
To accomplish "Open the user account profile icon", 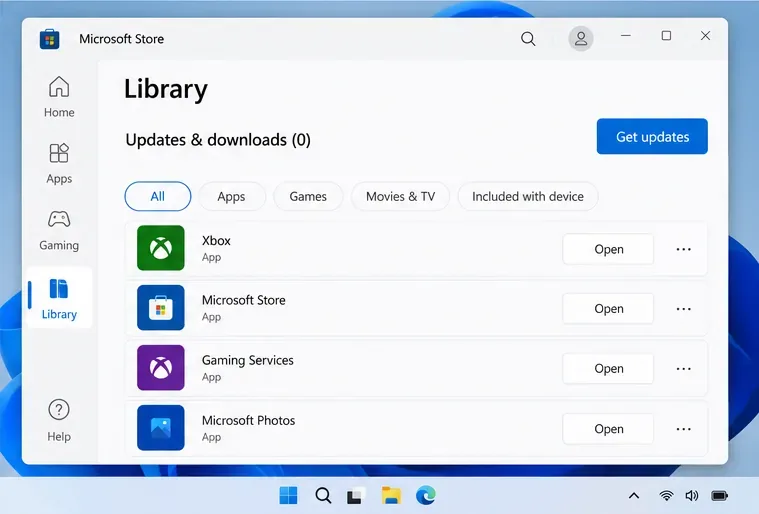I will 581,39.
